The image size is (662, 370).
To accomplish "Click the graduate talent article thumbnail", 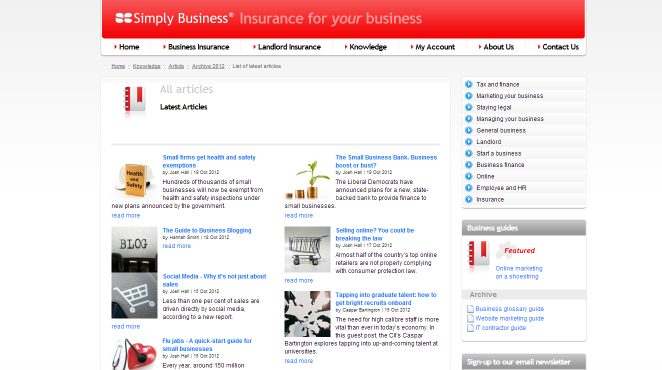I will tap(307, 314).
